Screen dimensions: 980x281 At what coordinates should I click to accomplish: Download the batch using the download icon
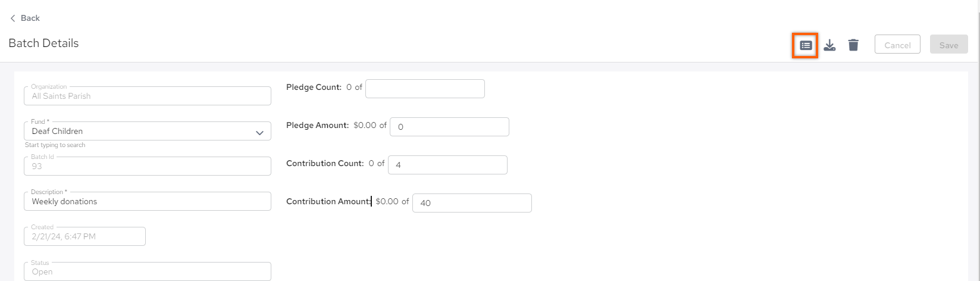tap(829, 45)
